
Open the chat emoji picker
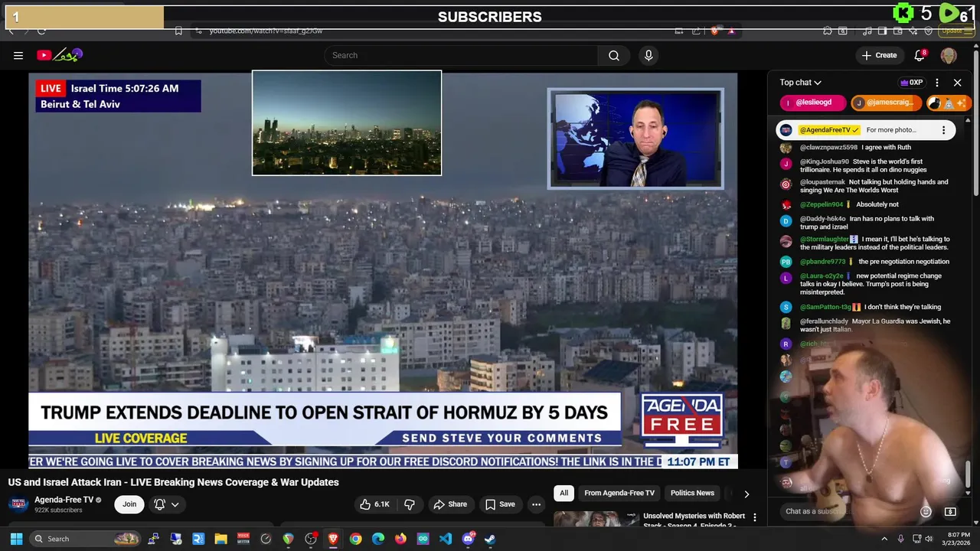(926, 511)
